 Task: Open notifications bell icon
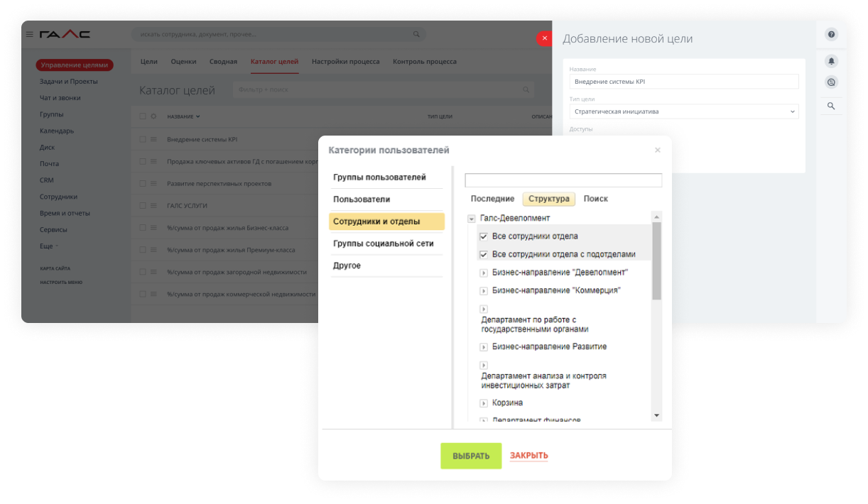pos(831,61)
